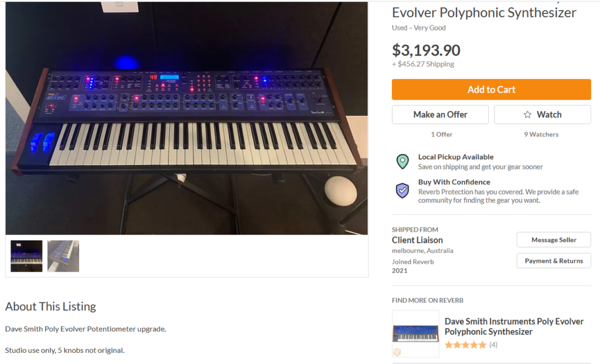Click the Reverb badge on the product thumbnail

397,352
